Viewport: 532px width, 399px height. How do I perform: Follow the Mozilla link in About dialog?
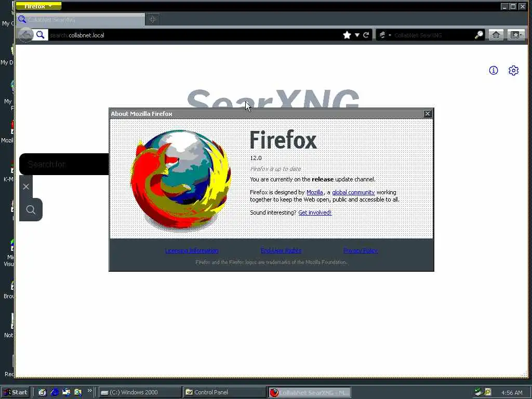click(314, 192)
